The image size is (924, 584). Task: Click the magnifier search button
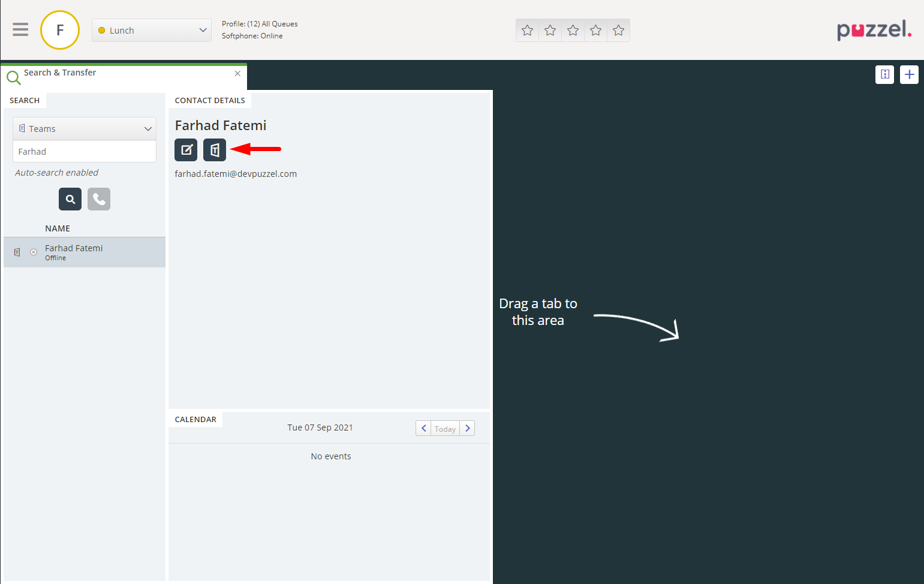70,199
